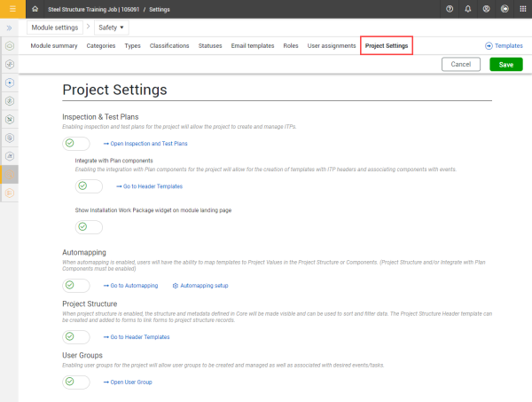Toggle Inspection & Test Plans switch
Image resolution: width=532 pixels, height=402 pixels.
[x=76, y=144]
